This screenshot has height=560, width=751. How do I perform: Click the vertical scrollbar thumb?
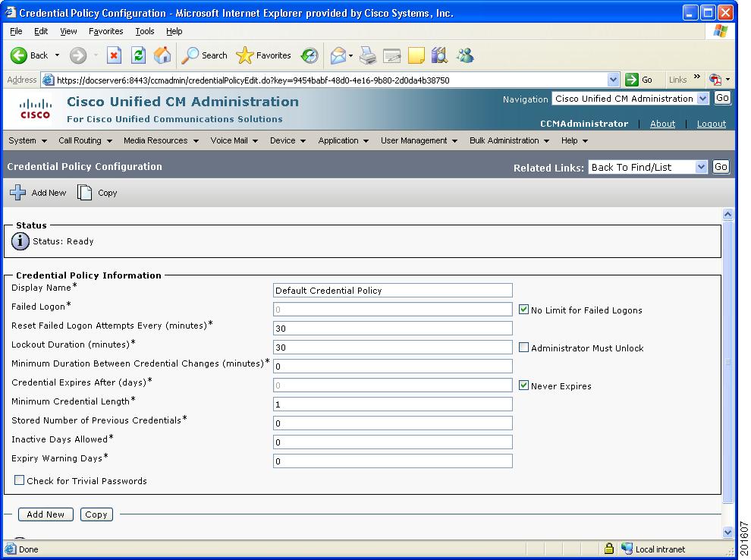coord(728,362)
